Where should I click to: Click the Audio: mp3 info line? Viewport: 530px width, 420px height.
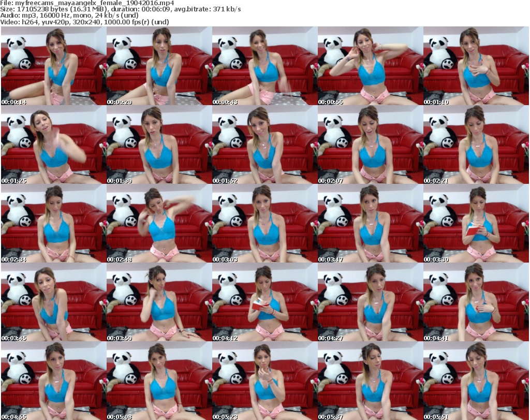click(x=69, y=16)
